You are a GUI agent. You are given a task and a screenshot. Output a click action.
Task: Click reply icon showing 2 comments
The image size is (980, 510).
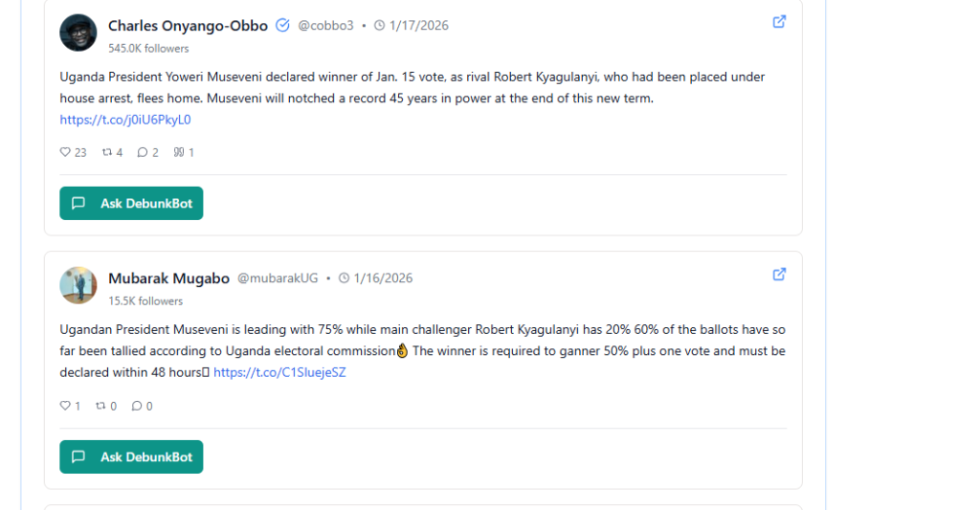142,152
